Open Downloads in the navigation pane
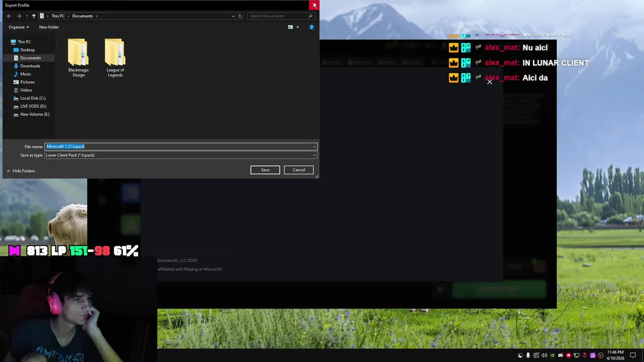The image size is (644, 362). pyautogui.click(x=30, y=66)
